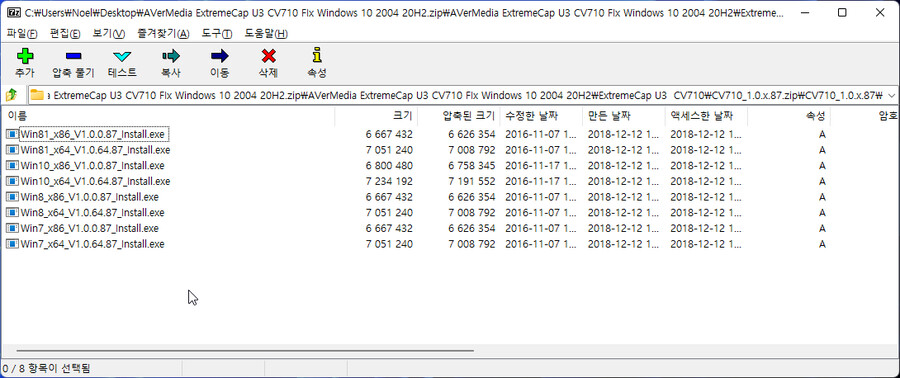Expand the address bar path dropdown
Viewport: 900px width, 378px height.
pyautogui.click(x=891, y=95)
